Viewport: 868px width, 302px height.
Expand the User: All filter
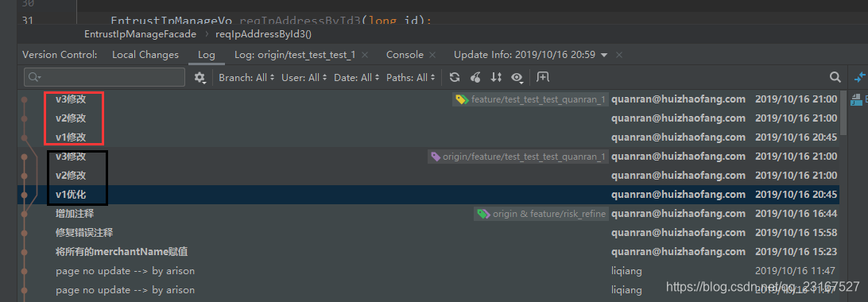pos(304,77)
